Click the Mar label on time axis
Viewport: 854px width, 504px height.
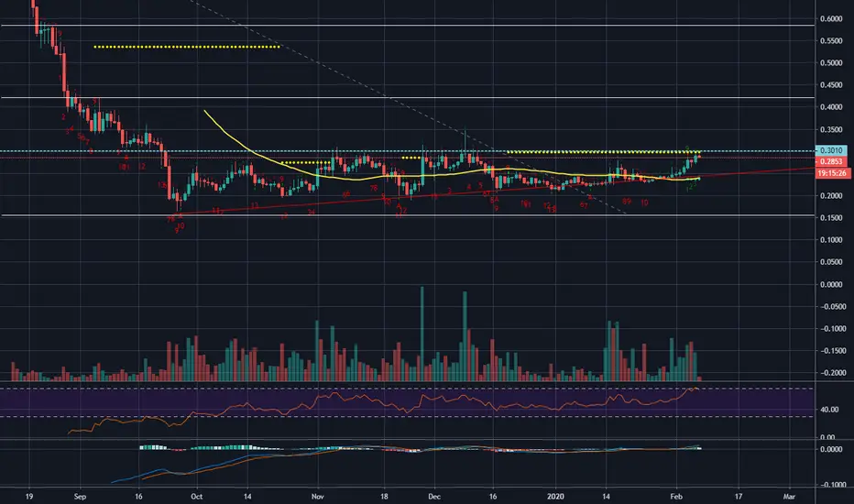coord(789,497)
